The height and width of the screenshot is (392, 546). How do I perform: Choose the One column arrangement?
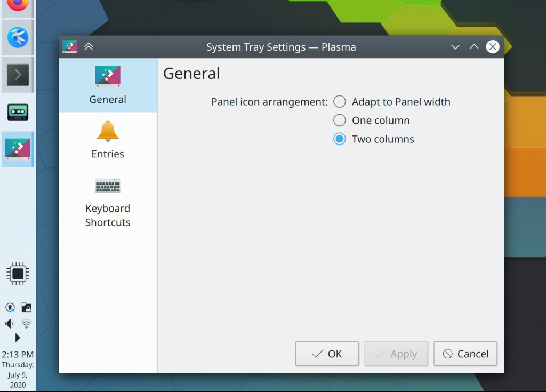click(x=339, y=120)
